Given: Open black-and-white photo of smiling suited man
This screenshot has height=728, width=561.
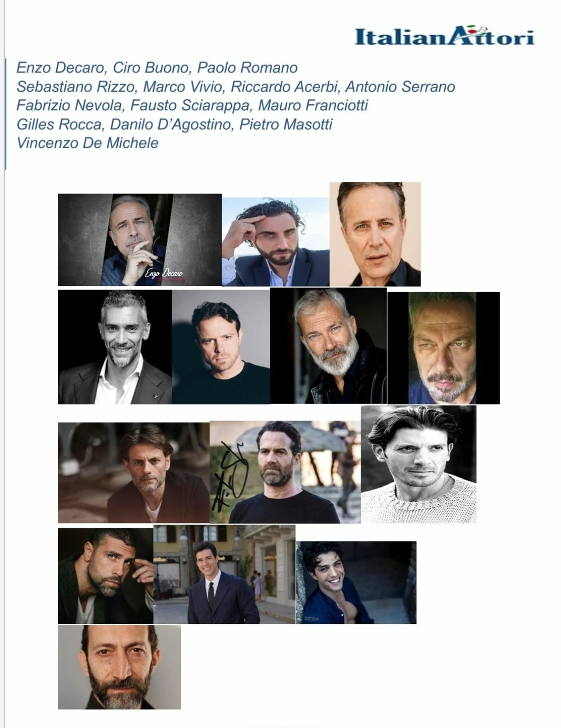Looking at the screenshot, I should (115, 347).
